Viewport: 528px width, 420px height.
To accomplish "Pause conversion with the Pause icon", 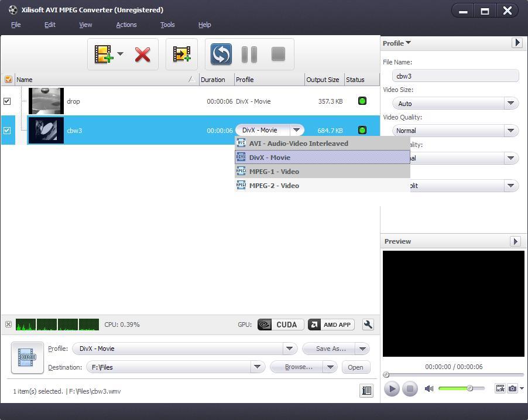I will coord(249,54).
